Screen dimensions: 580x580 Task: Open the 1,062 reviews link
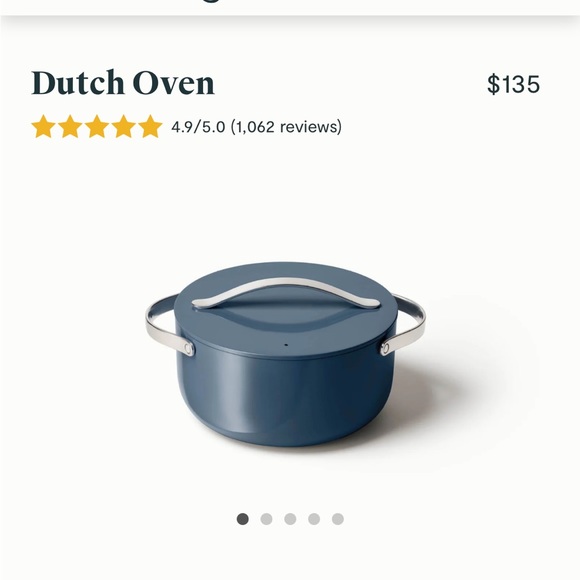[286, 127]
